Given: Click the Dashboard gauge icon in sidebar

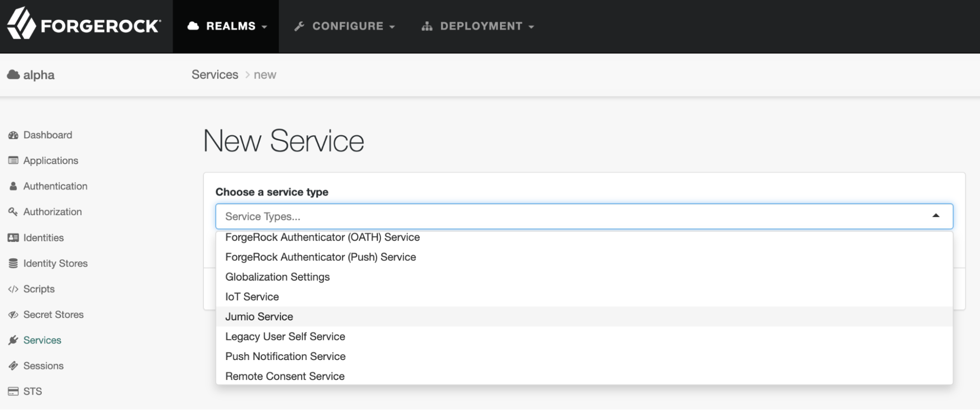Looking at the screenshot, I should click(x=13, y=135).
